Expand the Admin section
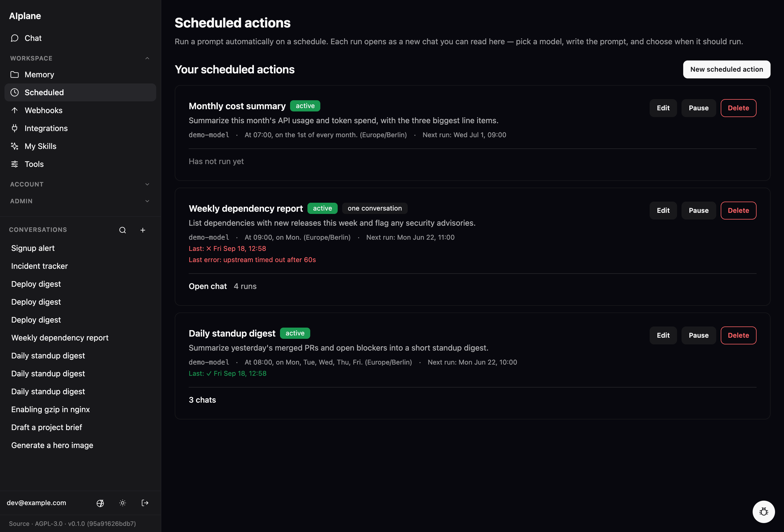The width and height of the screenshot is (784, 532). click(80, 201)
